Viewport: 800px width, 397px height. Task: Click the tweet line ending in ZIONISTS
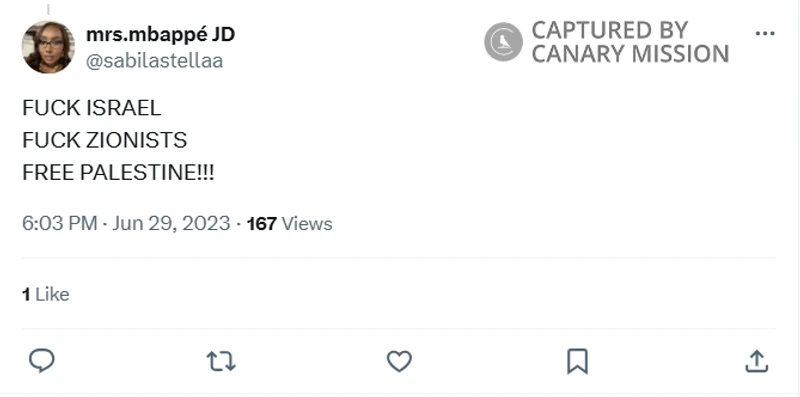point(105,140)
